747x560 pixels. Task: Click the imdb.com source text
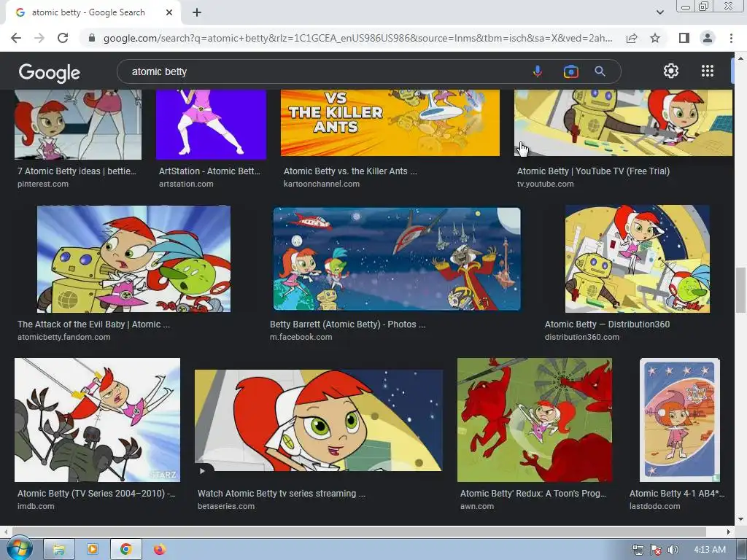[x=36, y=506]
